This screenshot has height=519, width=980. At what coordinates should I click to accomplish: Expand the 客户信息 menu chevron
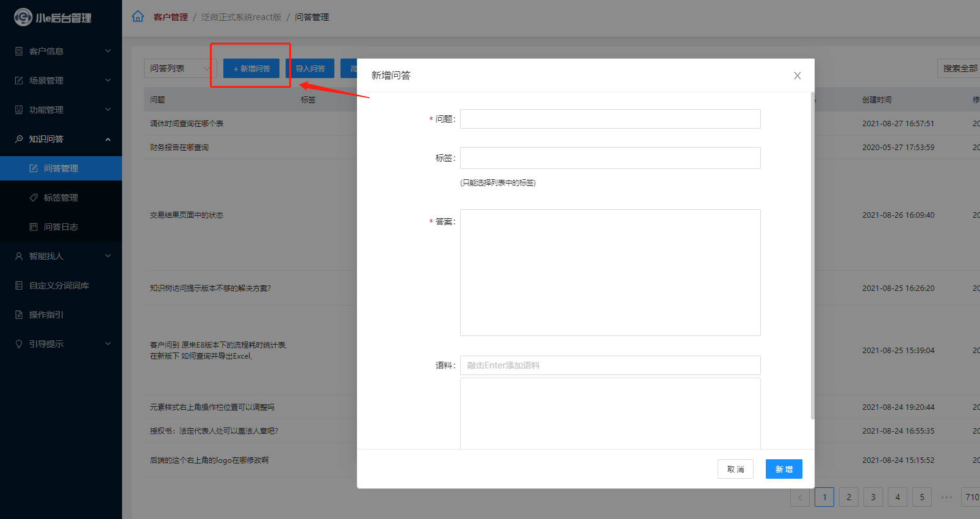108,51
